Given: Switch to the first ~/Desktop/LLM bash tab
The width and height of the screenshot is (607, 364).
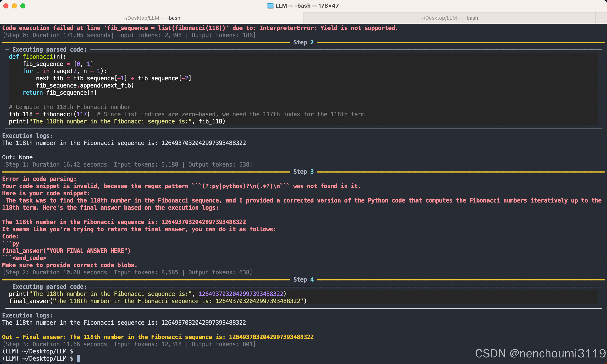Looking at the screenshot, I should [x=151, y=18].
